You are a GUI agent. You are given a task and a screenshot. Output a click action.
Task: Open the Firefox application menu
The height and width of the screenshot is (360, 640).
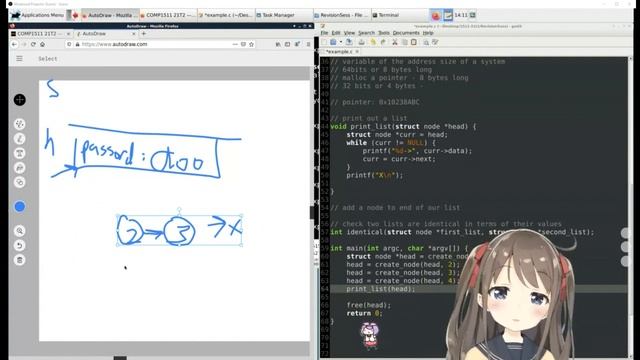[308, 44]
